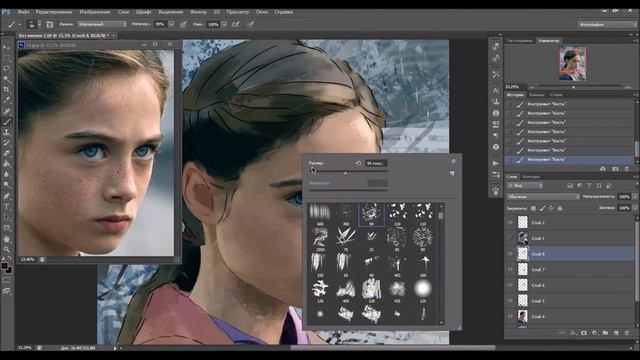The width and height of the screenshot is (640, 360).
Task: Open the File menu
Action: coord(23,12)
